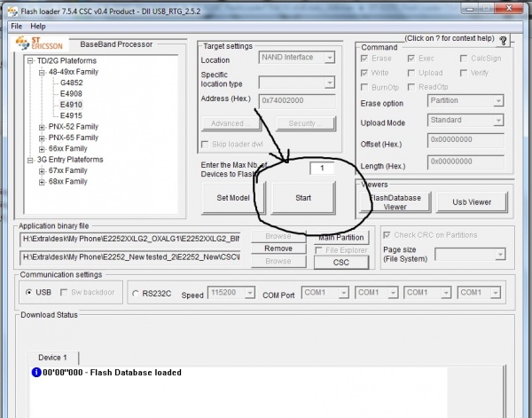
Task: Click the Advanced button
Action: (x=231, y=123)
